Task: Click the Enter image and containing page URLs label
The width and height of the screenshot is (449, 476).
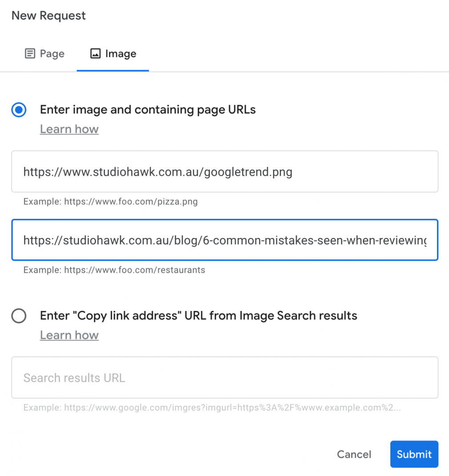Action: click(148, 109)
